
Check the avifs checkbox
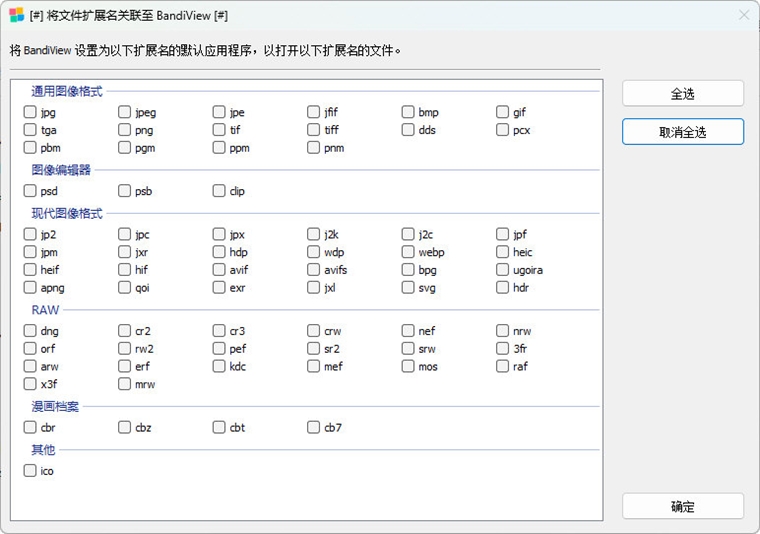point(314,269)
